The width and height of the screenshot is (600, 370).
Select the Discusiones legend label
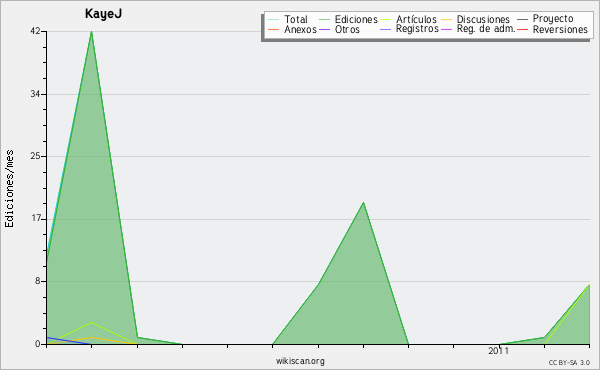pyautogui.click(x=483, y=19)
